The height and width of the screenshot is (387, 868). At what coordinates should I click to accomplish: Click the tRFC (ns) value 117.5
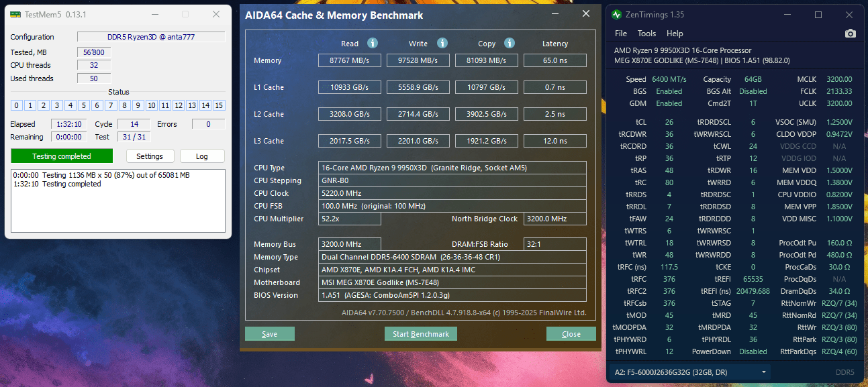pyautogui.click(x=669, y=267)
